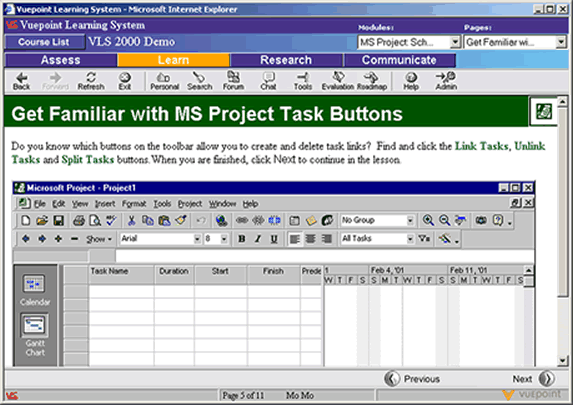The width and height of the screenshot is (574, 405).
Task: Click the Open folder icon in MS Project
Action: click(42, 220)
